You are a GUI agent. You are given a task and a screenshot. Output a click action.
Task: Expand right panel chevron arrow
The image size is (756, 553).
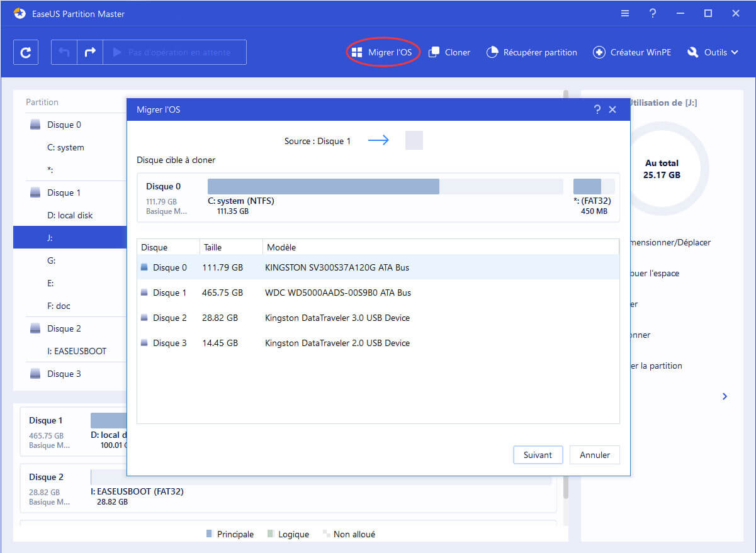[725, 396]
